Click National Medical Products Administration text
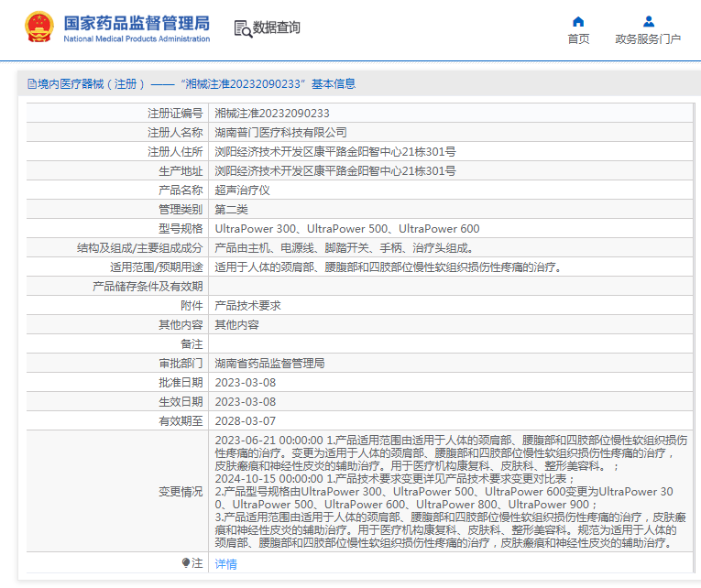The image size is (701, 588). 137,38
